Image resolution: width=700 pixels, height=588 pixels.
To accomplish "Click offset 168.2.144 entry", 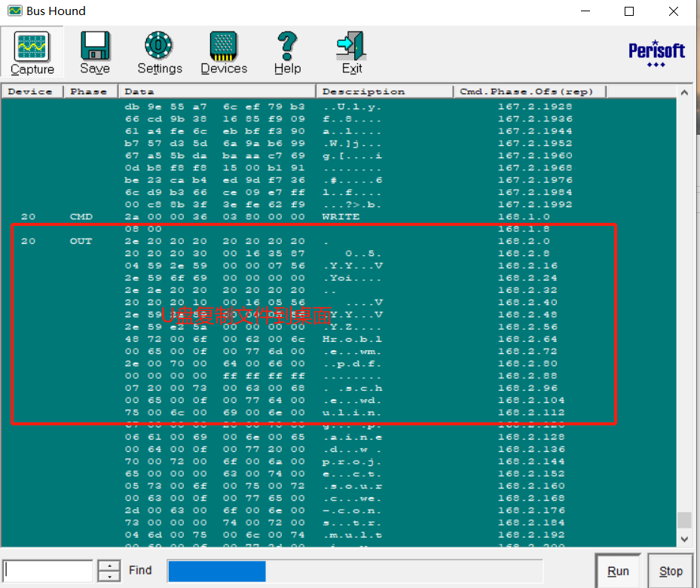I will (531, 462).
